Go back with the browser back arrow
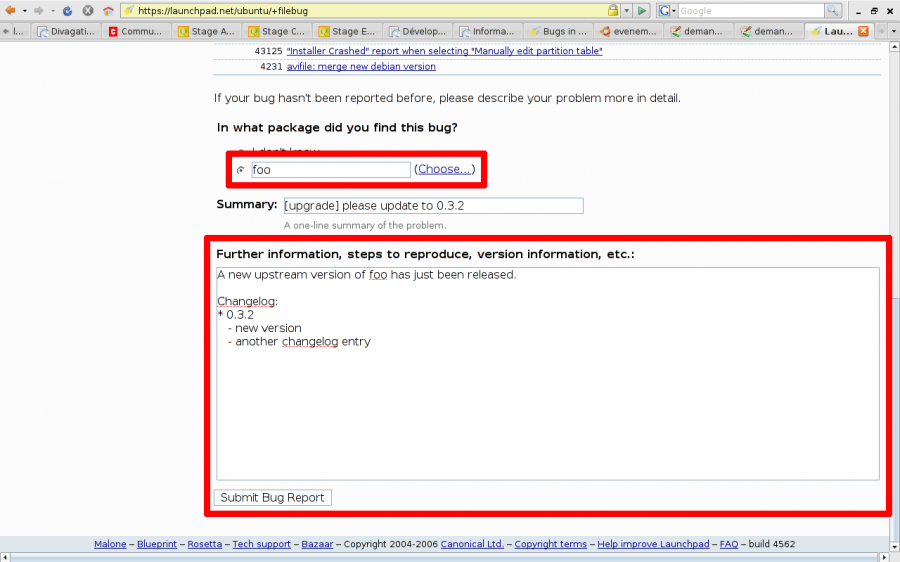 click(10, 10)
